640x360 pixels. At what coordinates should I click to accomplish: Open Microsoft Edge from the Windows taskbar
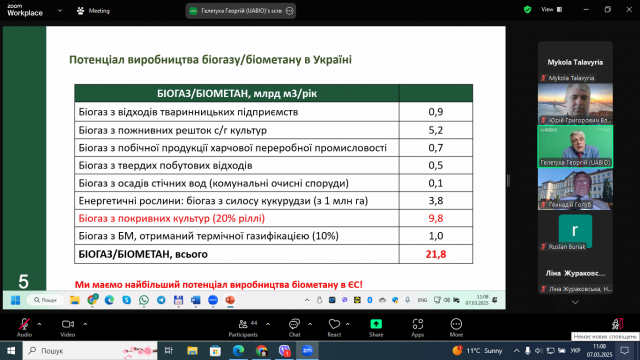click(x=238, y=351)
